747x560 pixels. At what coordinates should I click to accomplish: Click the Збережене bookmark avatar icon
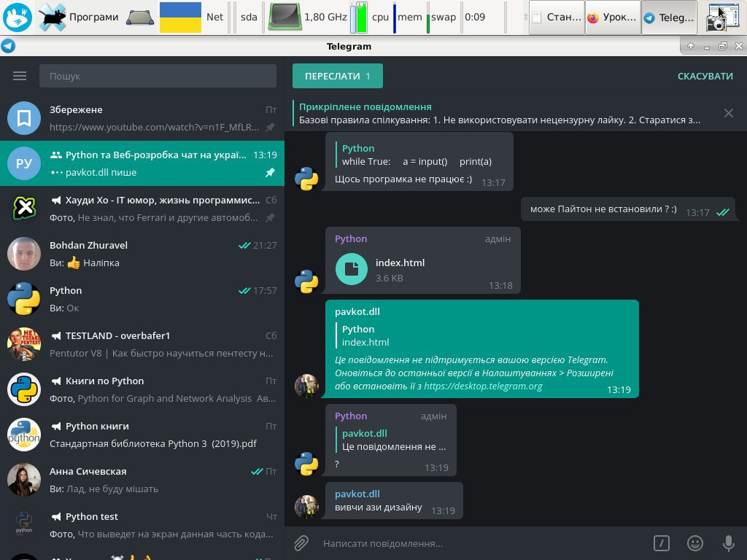click(24, 118)
